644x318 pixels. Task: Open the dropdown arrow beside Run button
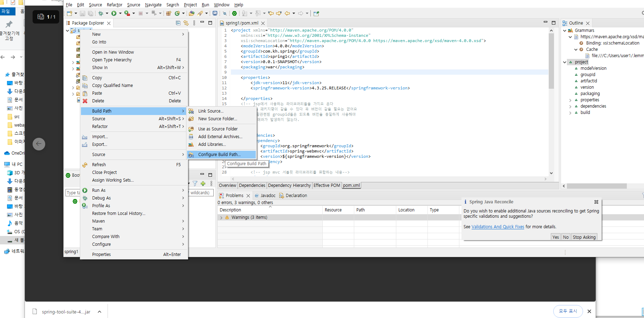click(120, 14)
